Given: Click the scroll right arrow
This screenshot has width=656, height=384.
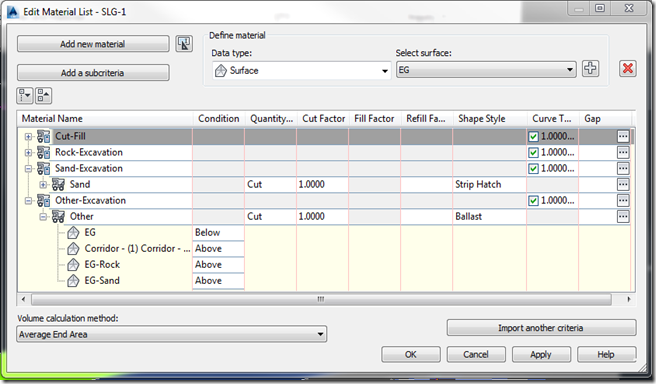Looking at the screenshot, I should pos(628,299).
